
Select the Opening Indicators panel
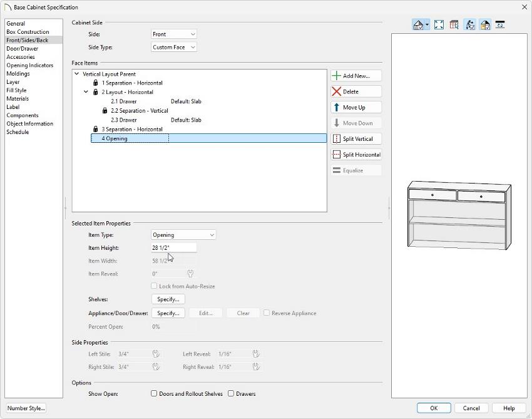pos(30,65)
